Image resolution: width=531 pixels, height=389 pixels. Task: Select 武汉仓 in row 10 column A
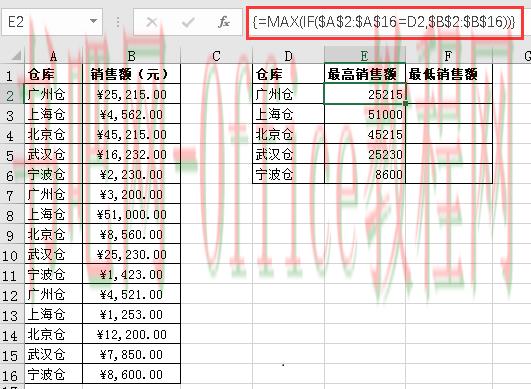pyautogui.click(x=54, y=254)
